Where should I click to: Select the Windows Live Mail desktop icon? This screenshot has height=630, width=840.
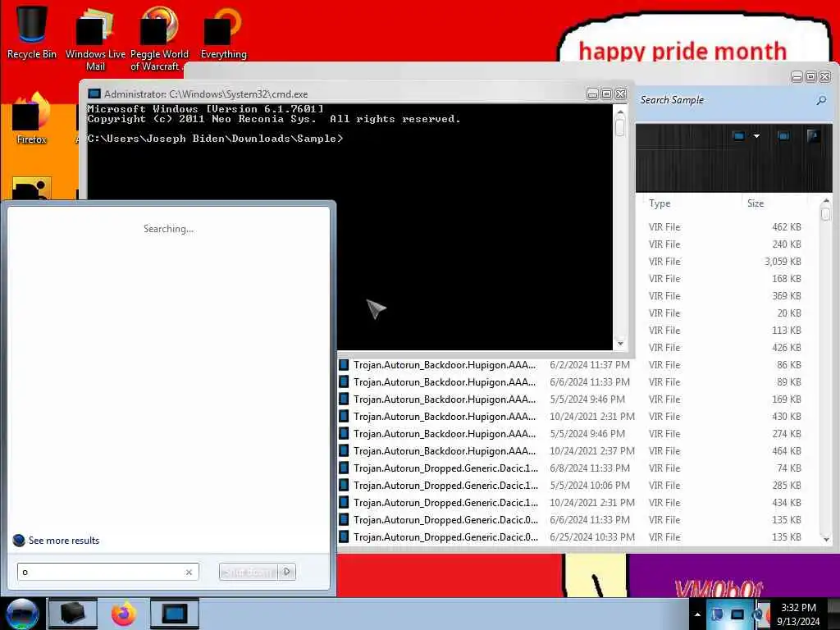click(95, 39)
